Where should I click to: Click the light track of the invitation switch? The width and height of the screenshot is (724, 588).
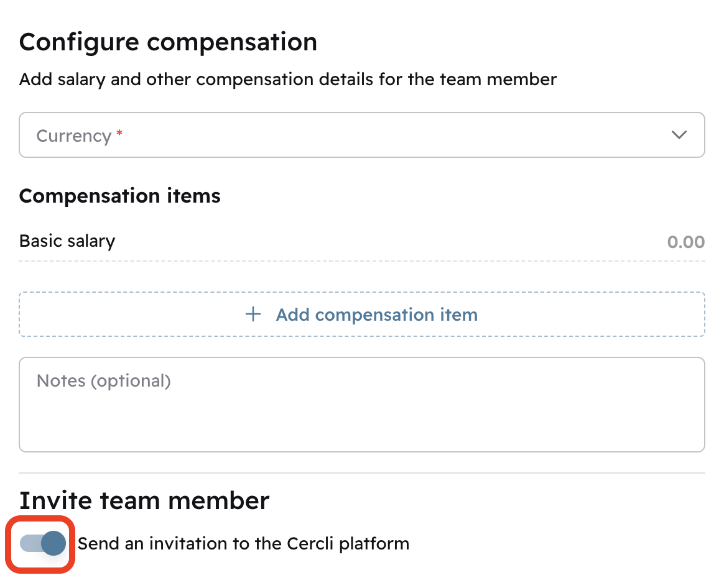click(x=29, y=543)
